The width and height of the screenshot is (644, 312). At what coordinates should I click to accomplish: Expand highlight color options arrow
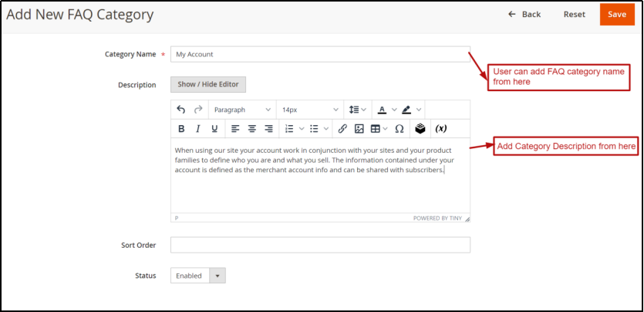(x=419, y=110)
